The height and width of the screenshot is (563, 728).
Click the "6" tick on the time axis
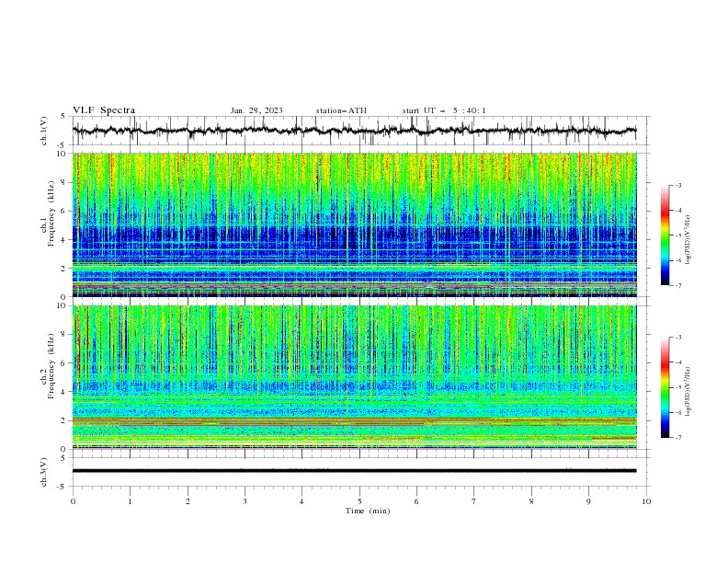pyautogui.click(x=416, y=501)
